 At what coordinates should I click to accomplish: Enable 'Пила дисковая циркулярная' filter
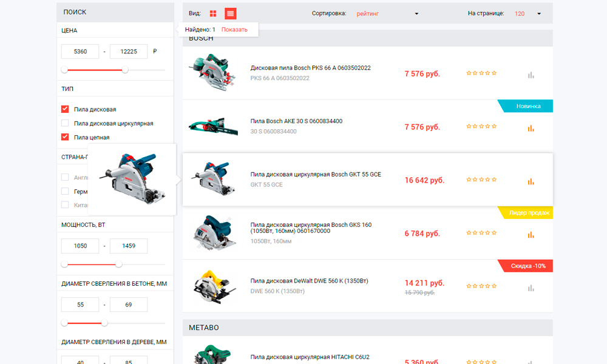pyautogui.click(x=65, y=123)
